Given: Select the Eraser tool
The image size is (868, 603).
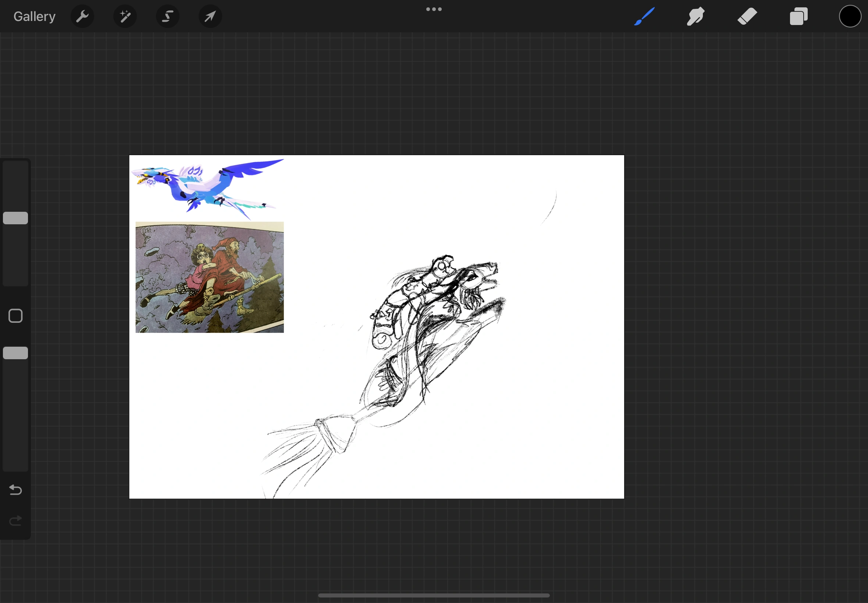Looking at the screenshot, I should tap(747, 16).
